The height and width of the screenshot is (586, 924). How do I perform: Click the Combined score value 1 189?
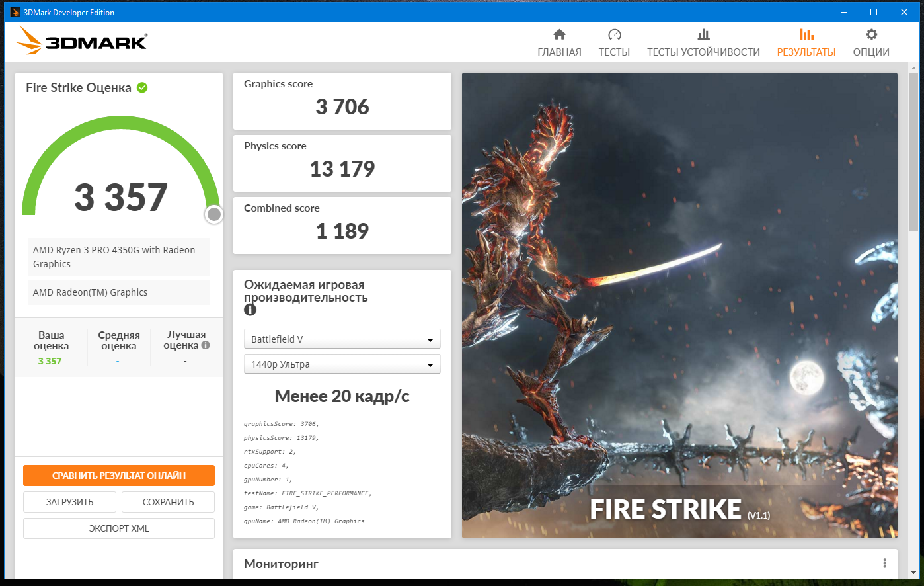click(x=342, y=231)
